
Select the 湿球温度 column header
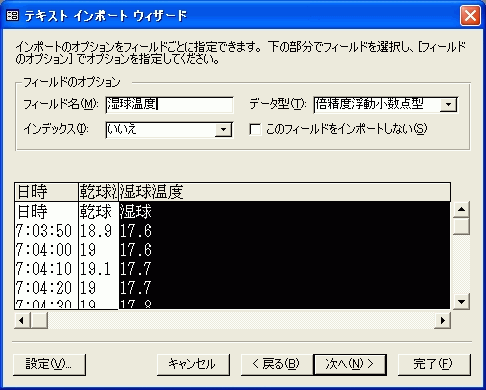tap(284, 192)
